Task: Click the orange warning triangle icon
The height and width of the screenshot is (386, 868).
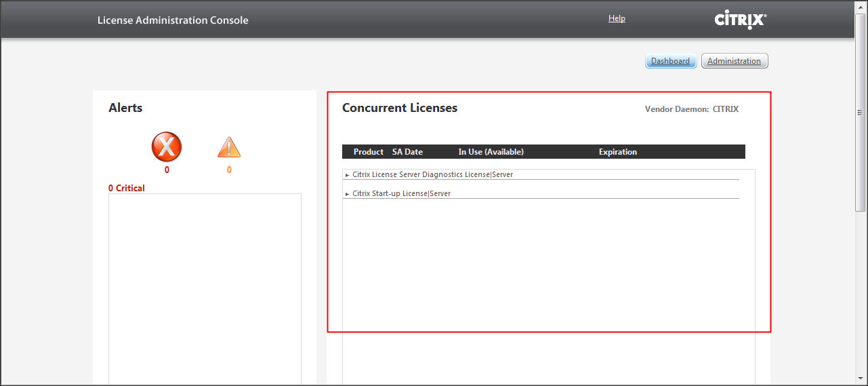Action: click(x=229, y=147)
